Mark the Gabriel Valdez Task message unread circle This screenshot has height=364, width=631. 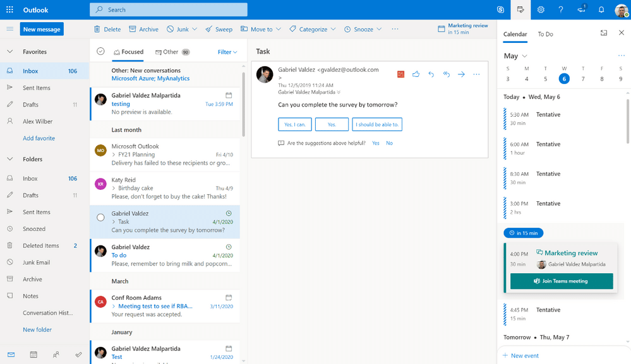100,217
